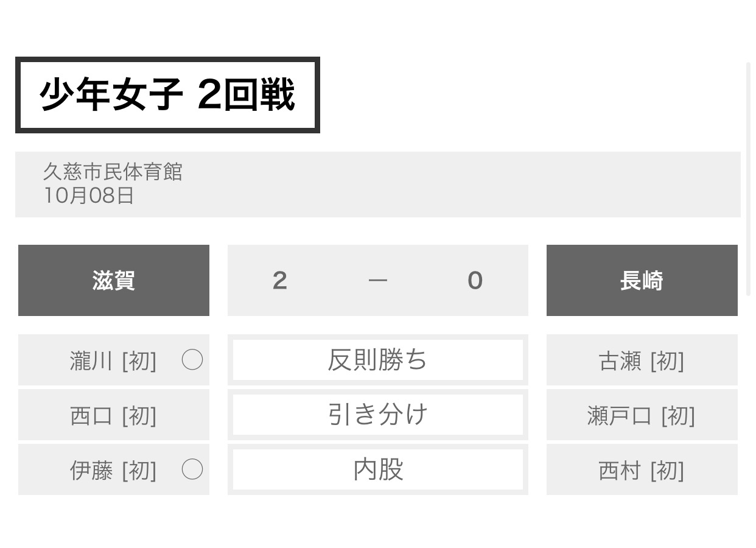The width and height of the screenshot is (756, 548).
Task: Select player 瀬戸口 [初]
Action: click(642, 415)
